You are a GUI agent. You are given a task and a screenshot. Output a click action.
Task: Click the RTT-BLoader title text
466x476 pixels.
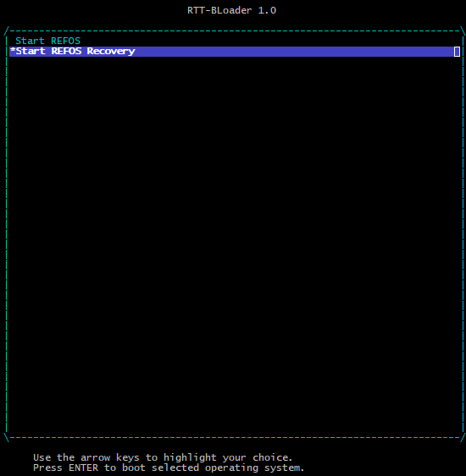(x=219, y=10)
